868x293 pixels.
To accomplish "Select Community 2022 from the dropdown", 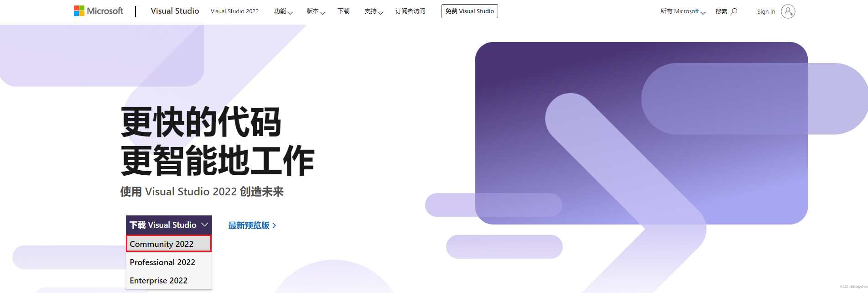I will pyautogui.click(x=169, y=244).
